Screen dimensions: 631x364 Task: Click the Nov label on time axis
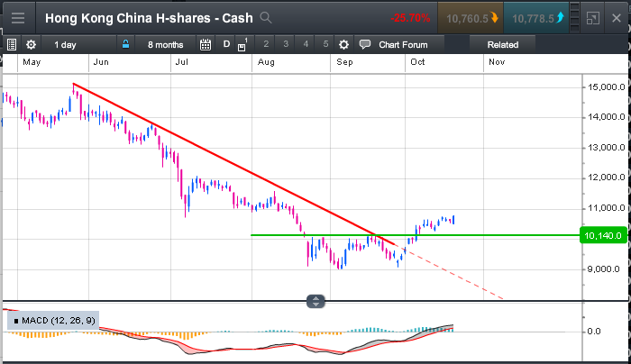pos(497,62)
